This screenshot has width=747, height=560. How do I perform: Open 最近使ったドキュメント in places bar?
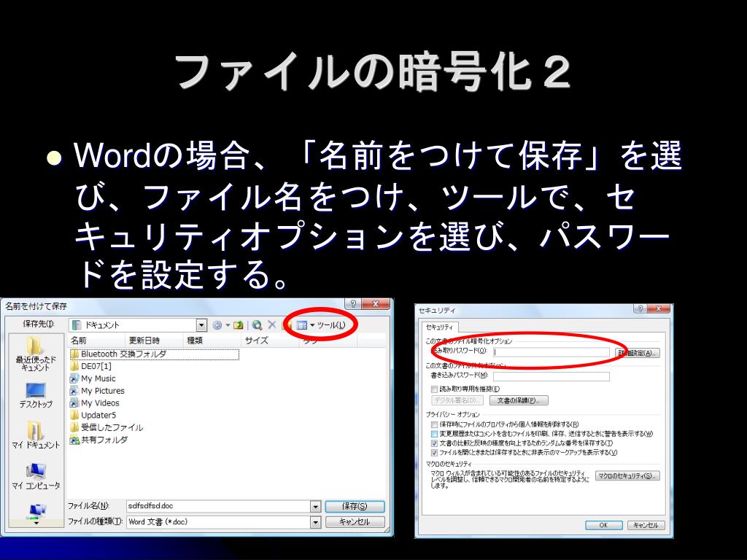[36, 354]
